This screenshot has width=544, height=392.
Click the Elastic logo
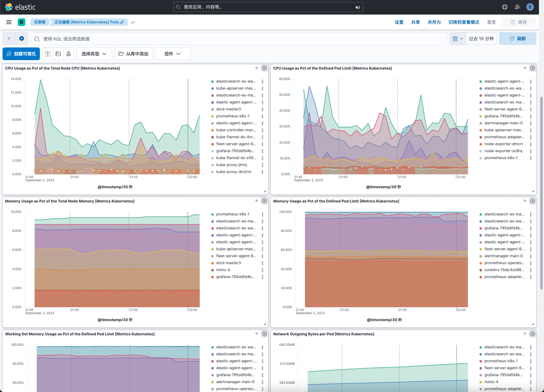[x=21, y=7]
